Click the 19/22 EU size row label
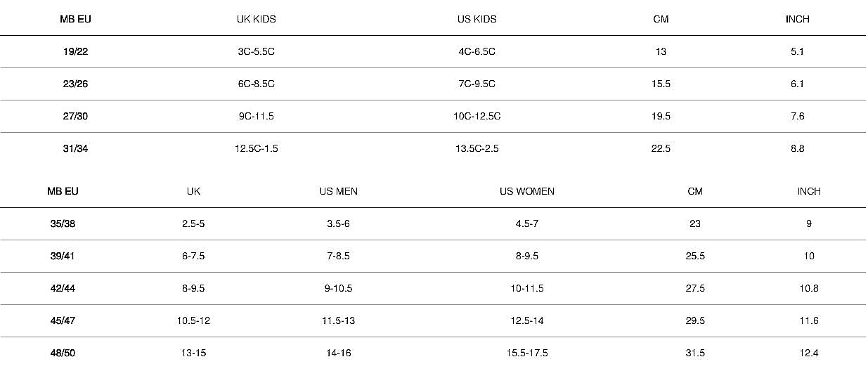Image resolution: width=868 pixels, height=390 pixels. click(75, 51)
